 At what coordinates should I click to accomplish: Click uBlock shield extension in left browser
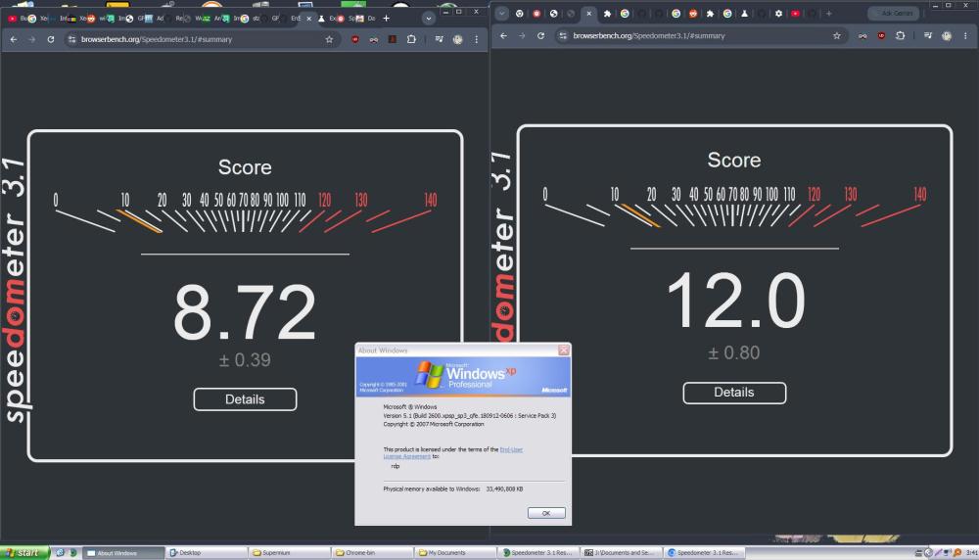point(354,39)
